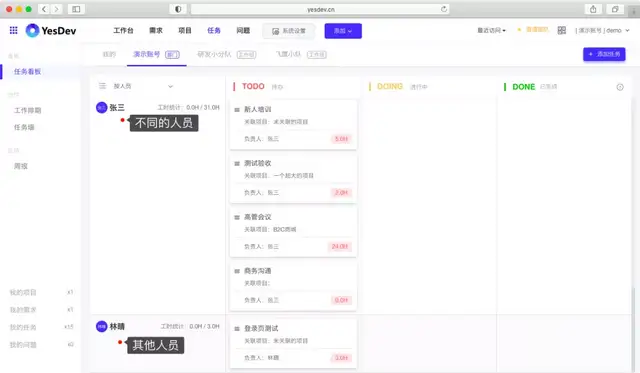
Task: Expand the blue 添加 dropdown button
Action: point(343,31)
